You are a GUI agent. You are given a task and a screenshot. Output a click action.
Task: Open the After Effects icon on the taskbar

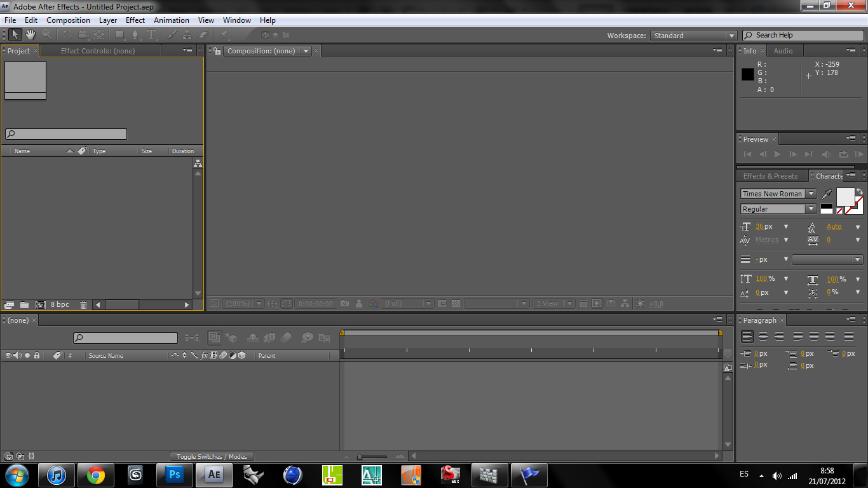coord(214,475)
